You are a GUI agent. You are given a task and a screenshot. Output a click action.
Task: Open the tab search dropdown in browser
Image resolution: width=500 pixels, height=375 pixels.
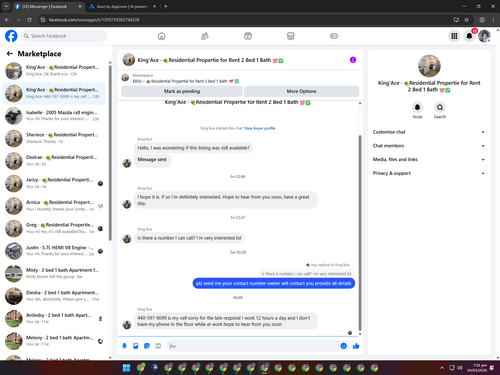6,6
